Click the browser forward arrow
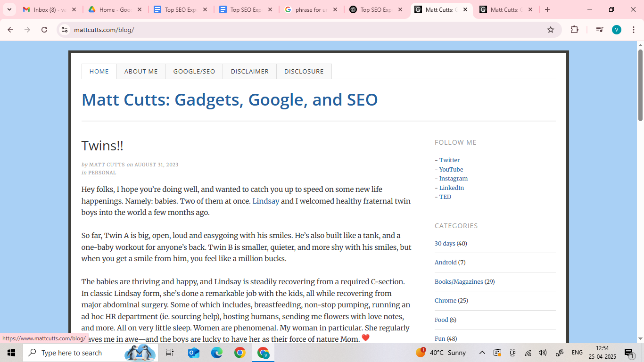The height and width of the screenshot is (362, 644). coord(27,30)
